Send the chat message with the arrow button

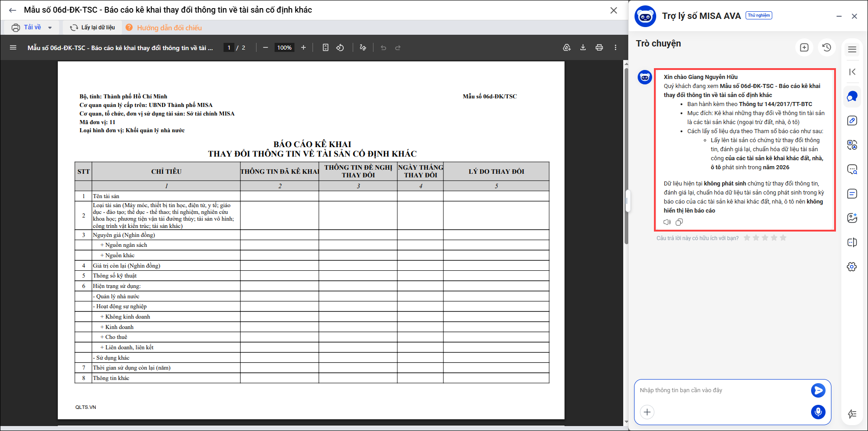click(818, 390)
